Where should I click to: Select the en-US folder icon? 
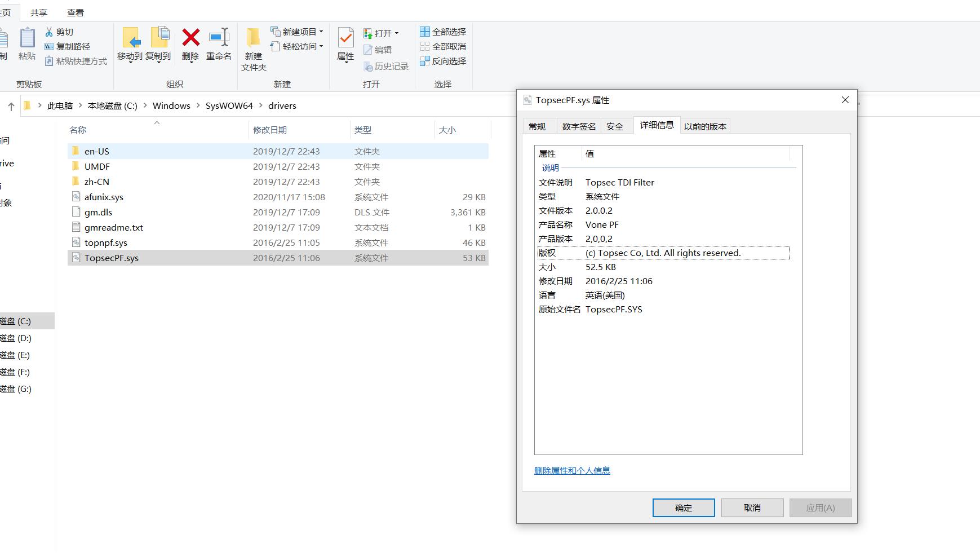pyautogui.click(x=76, y=151)
